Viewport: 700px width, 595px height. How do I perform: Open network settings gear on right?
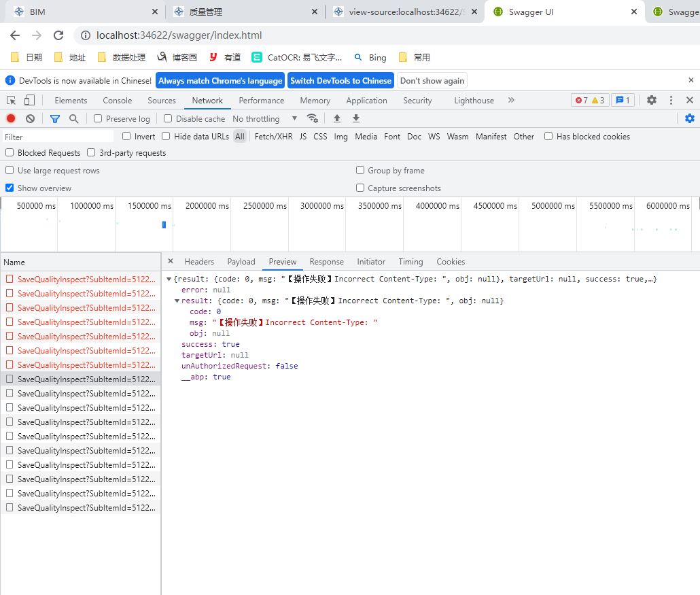[x=690, y=118]
